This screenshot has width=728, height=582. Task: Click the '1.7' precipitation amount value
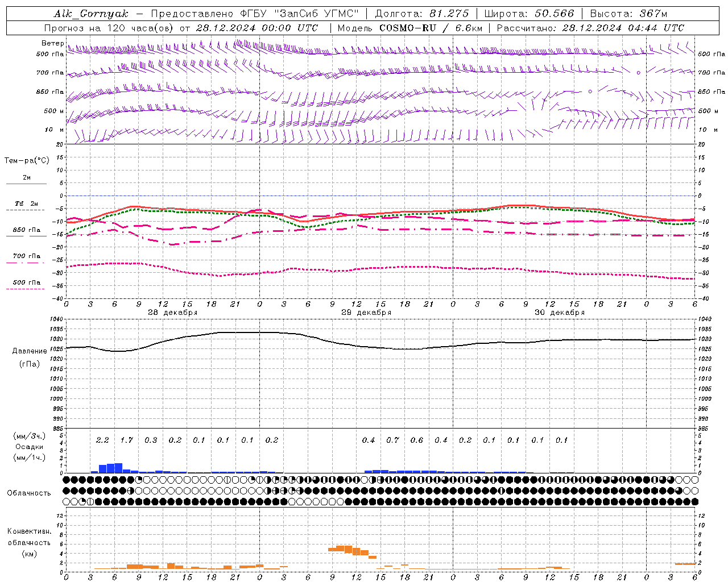126,440
